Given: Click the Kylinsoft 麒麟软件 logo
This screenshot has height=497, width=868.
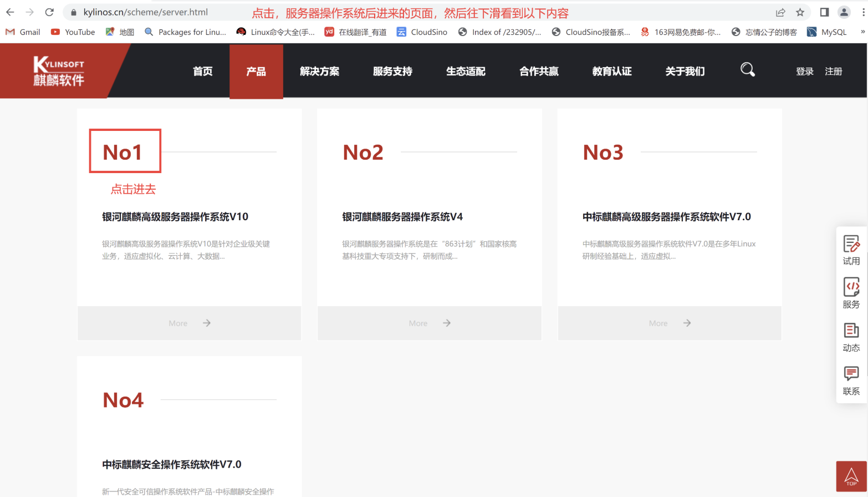Looking at the screenshot, I should 58,71.
